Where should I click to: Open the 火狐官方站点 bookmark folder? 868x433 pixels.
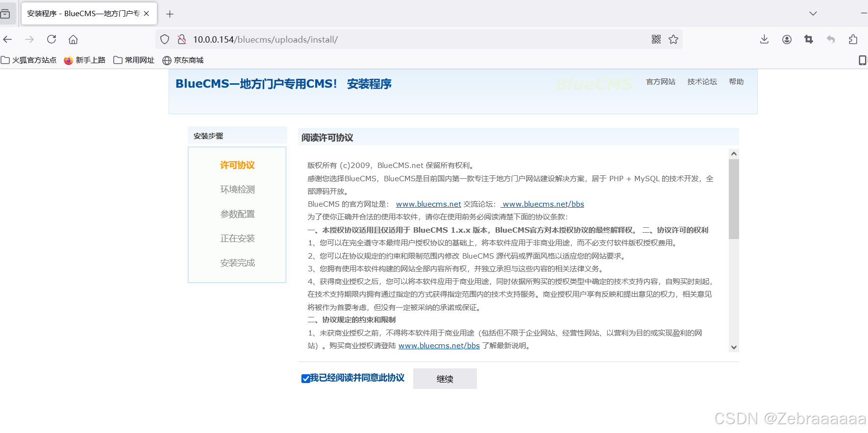click(x=29, y=60)
